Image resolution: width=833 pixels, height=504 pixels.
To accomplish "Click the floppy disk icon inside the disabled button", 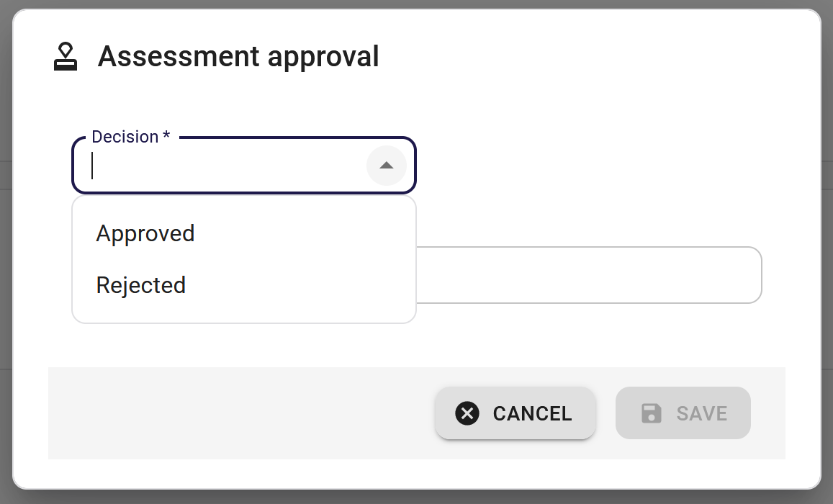I will pyautogui.click(x=652, y=413).
